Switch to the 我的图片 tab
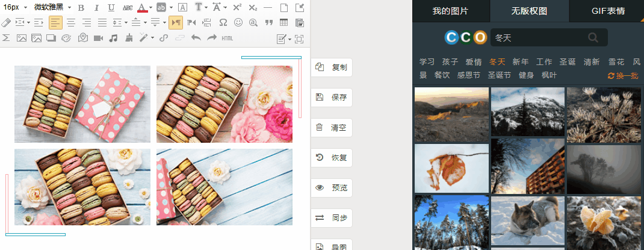 click(x=450, y=11)
